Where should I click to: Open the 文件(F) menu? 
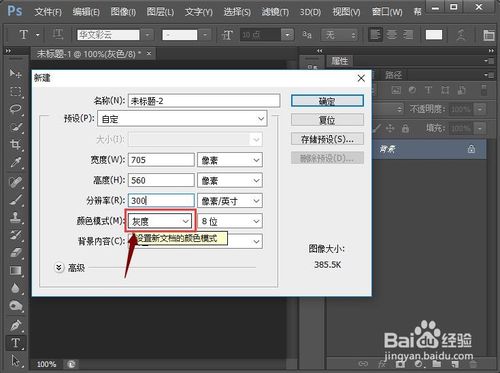[x=48, y=12]
